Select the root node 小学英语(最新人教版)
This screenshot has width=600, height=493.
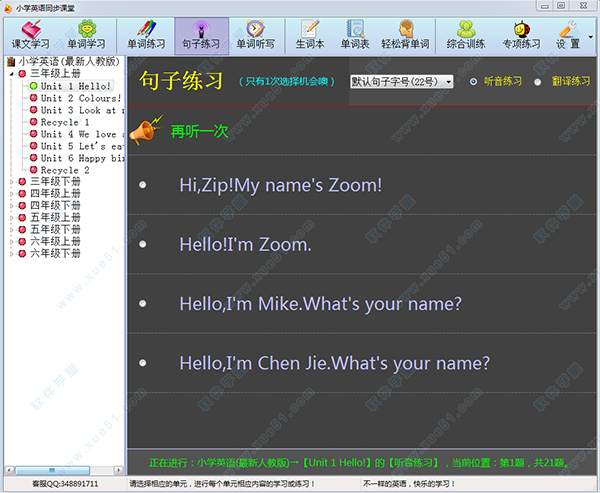pos(69,61)
